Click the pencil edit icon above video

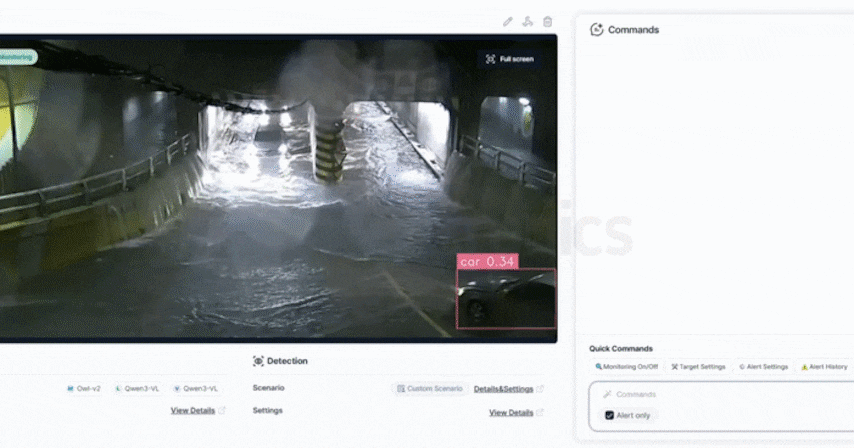pyautogui.click(x=508, y=21)
